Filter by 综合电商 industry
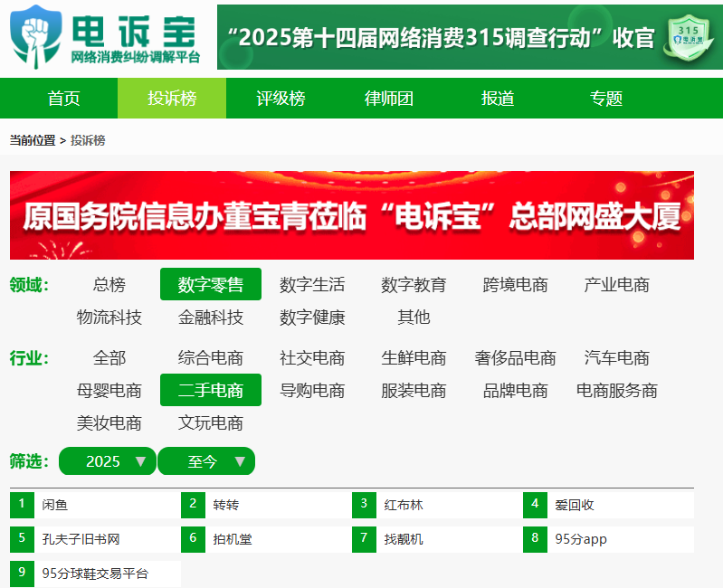The width and height of the screenshot is (723, 588). point(211,357)
